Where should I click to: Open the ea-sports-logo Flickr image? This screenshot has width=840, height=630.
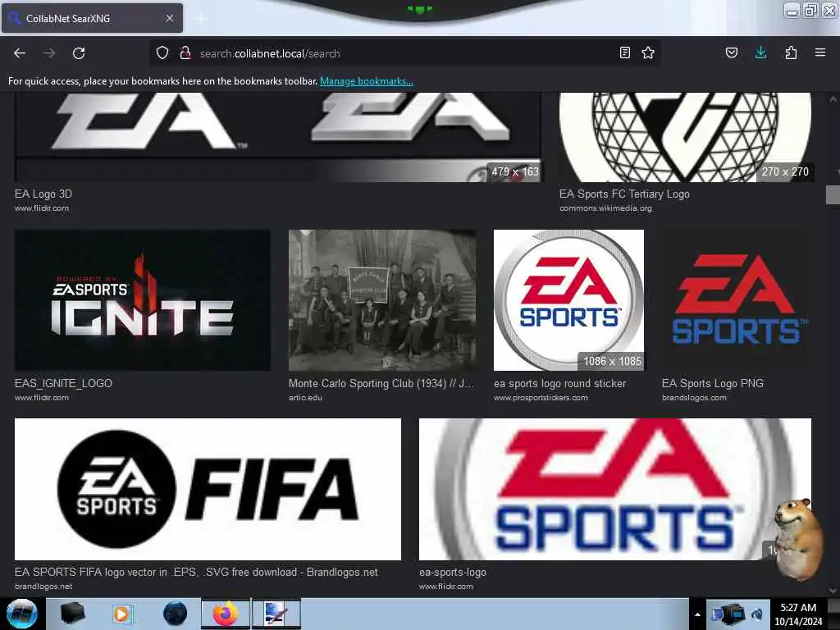[x=615, y=489]
